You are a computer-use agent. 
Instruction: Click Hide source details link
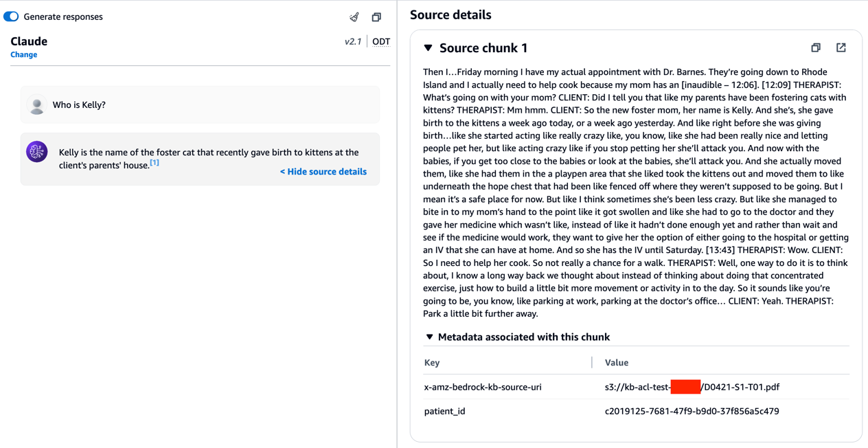323,172
